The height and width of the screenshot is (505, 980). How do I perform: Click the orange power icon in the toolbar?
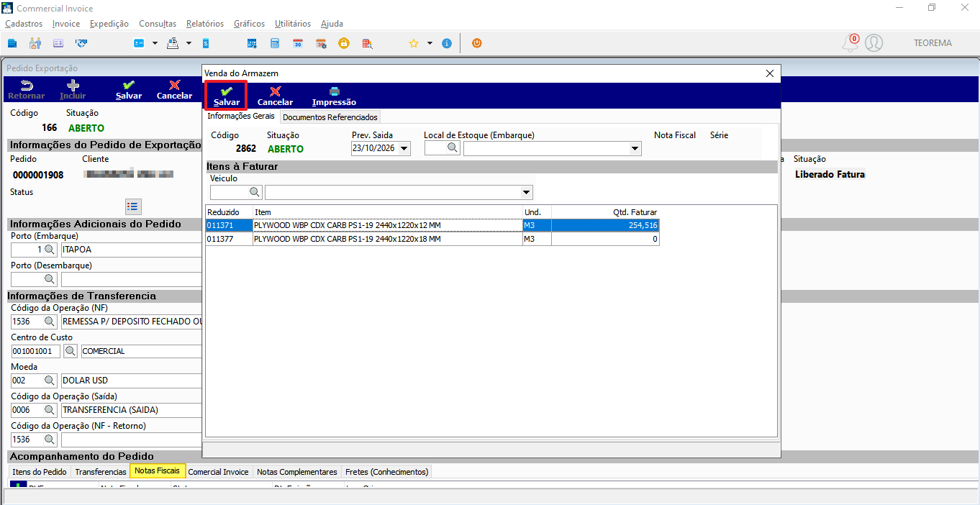pyautogui.click(x=476, y=43)
